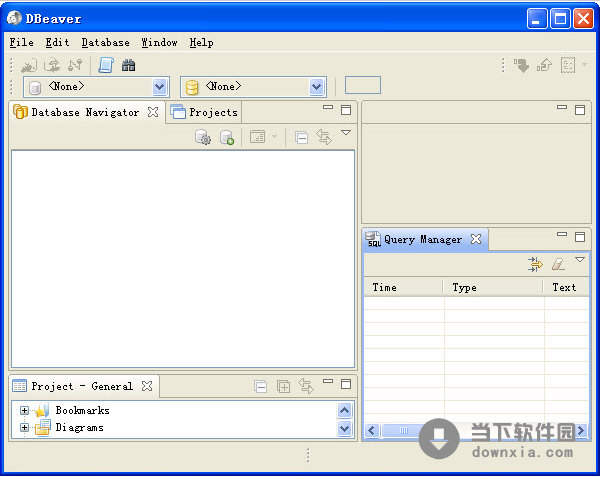Minimize the Database Navigator panel

tap(328, 107)
